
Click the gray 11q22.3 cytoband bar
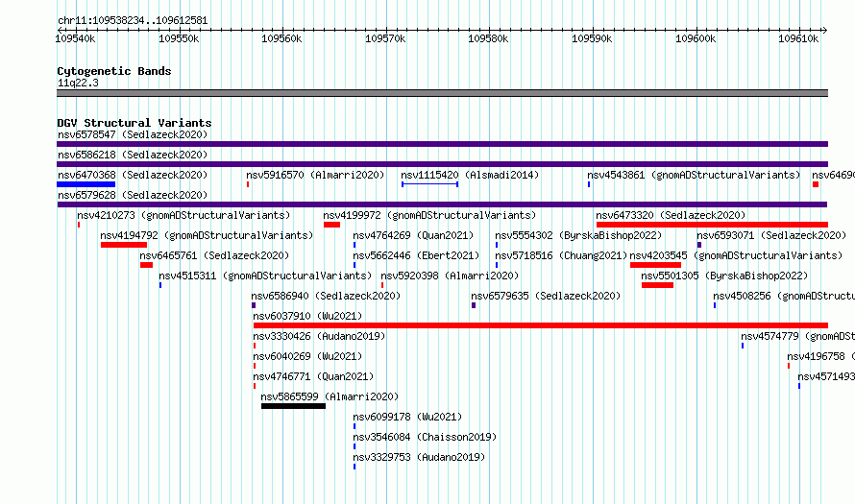tap(442, 93)
